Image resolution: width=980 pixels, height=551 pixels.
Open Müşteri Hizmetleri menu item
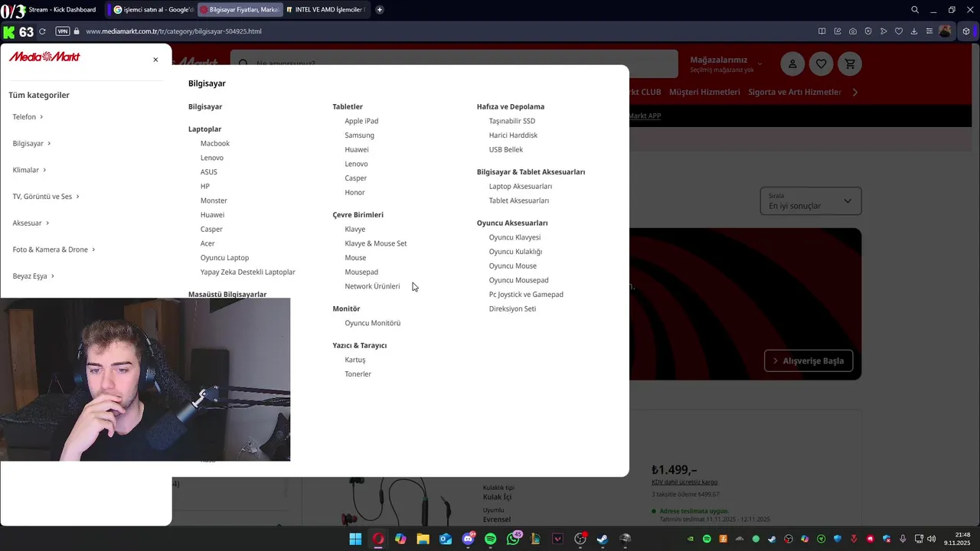click(704, 93)
